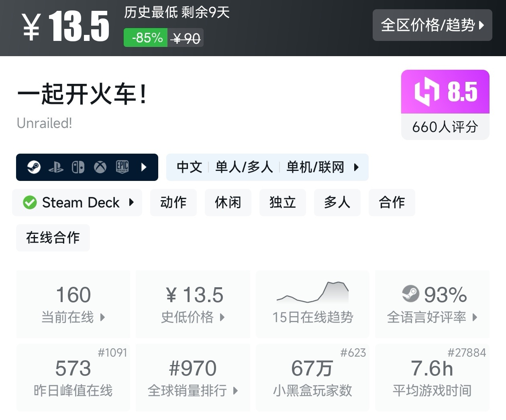This screenshot has height=420, width=506.
Task: Open the 全球销量排行 ranking
Action: (x=193, y=377)
